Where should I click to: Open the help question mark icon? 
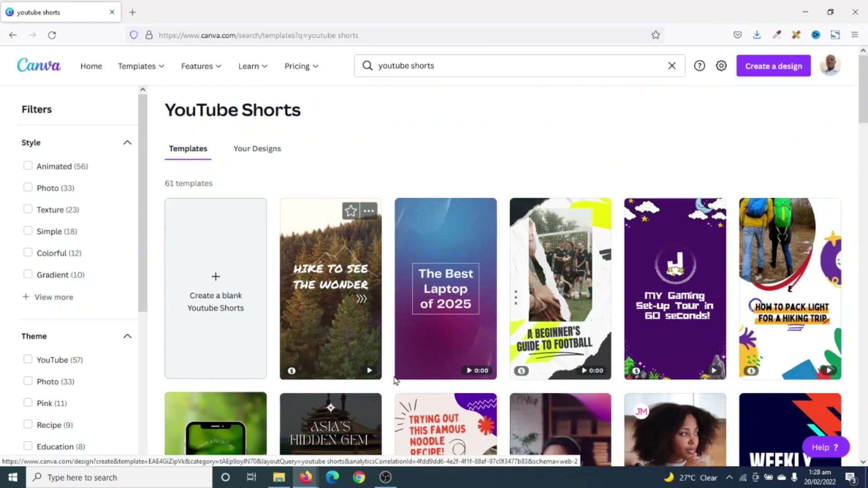699,66
